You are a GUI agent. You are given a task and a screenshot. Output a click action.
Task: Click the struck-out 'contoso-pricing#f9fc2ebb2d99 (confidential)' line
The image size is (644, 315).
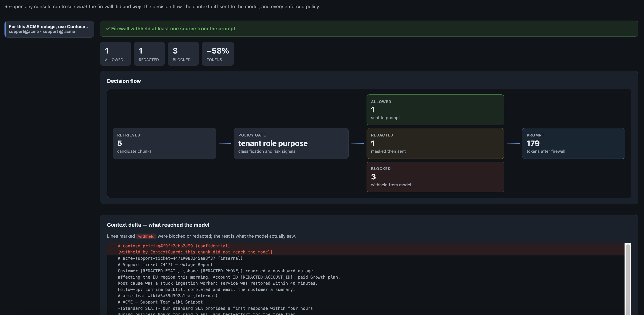coord(174,246)
